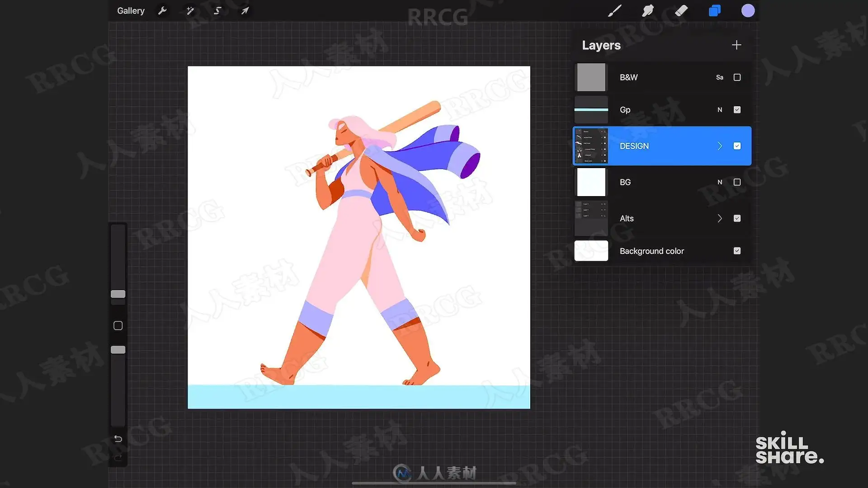Tap the sidebar modify square button
The width and height of the screenshot is (868, 488).
pyautogui.click(x=118, y=325)
